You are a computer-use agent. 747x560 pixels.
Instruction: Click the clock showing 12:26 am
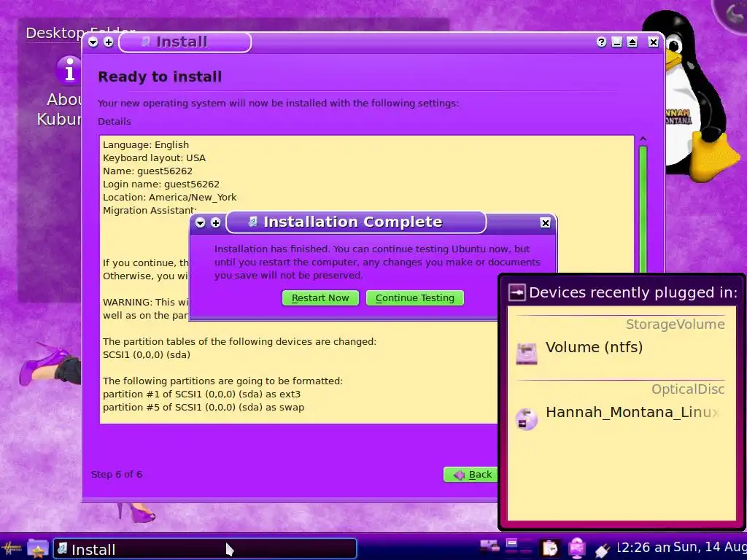tap(643, 548)
